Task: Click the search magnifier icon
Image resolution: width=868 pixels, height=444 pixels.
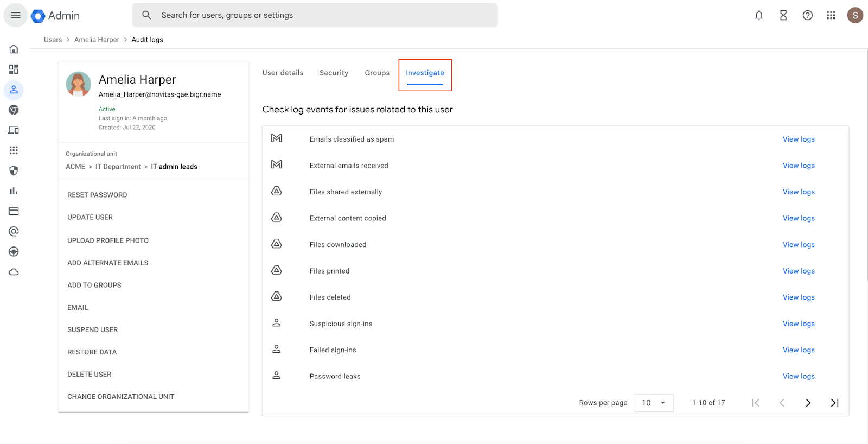Action: [x=146, y=15]
